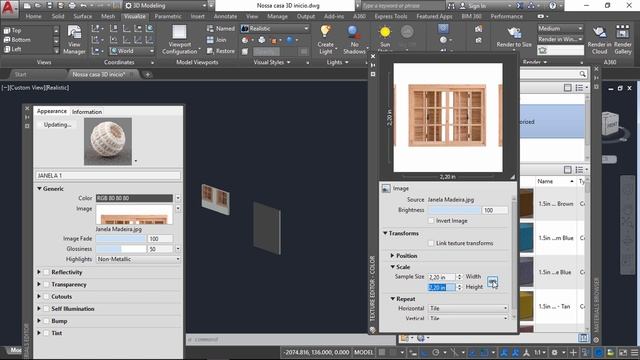Click the customization menu icon in status bar
This screenshot has height=360, width=640.
[634, 352]
